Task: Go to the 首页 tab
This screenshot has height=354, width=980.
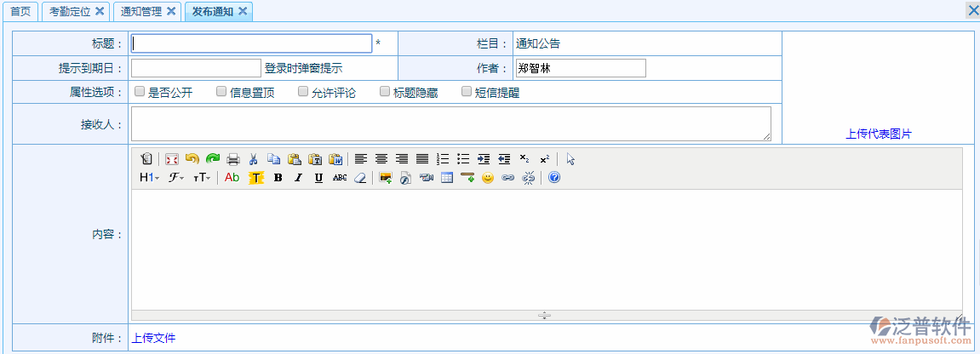Action: point(20,11)
